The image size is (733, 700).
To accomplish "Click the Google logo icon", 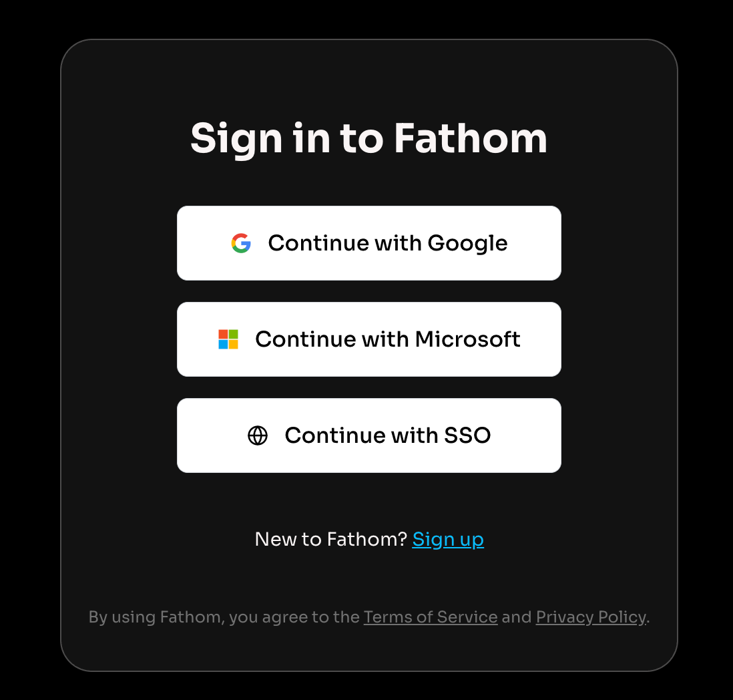I will tap(241, 243).
